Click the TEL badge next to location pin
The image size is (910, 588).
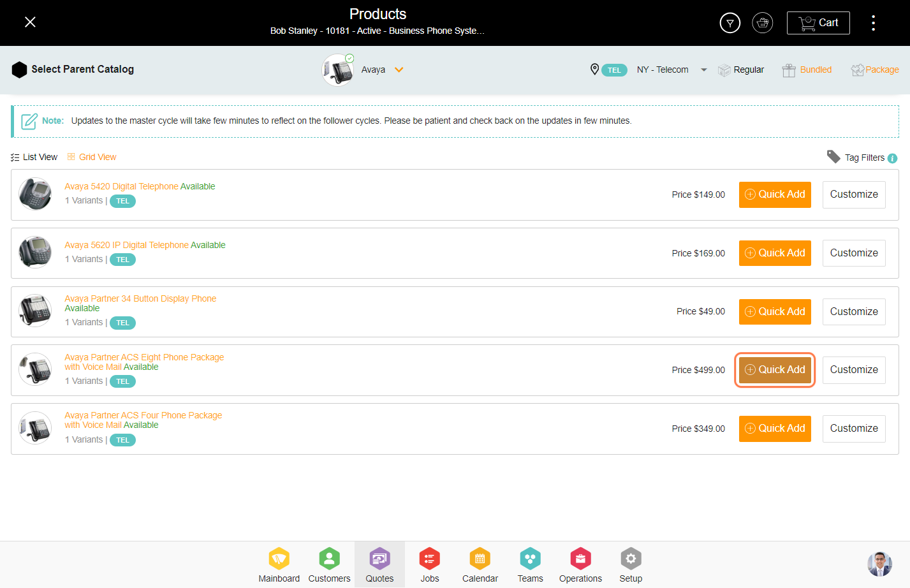(x=614, y=70)
